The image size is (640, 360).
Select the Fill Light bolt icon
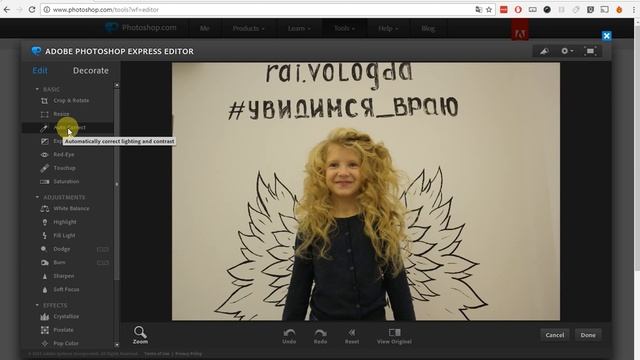click(44, 236)
